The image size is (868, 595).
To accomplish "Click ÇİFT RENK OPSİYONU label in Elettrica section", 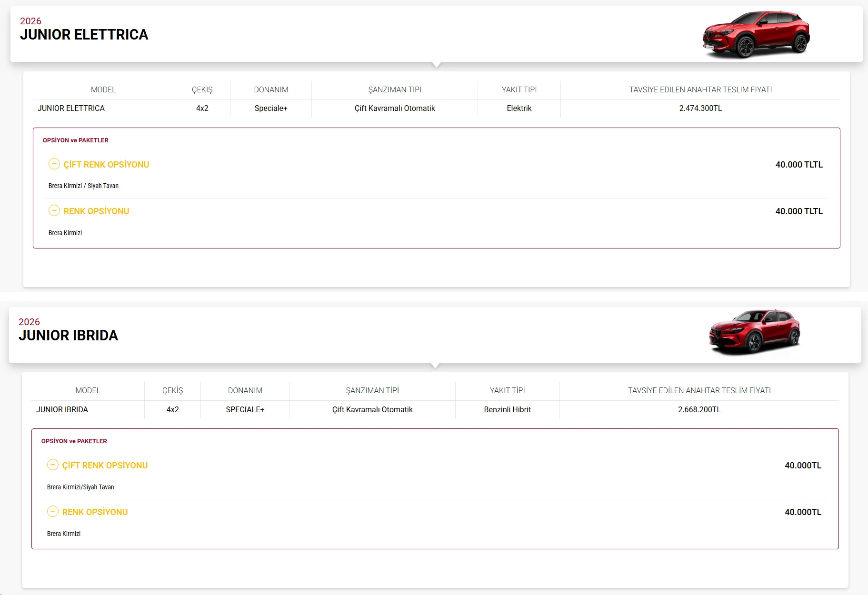I will click(106, 165).
